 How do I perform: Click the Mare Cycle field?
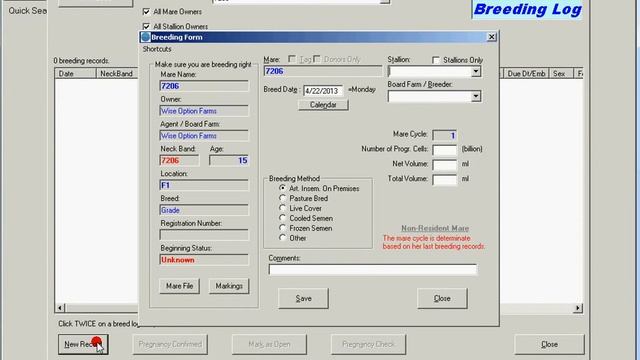pos(444,135)
